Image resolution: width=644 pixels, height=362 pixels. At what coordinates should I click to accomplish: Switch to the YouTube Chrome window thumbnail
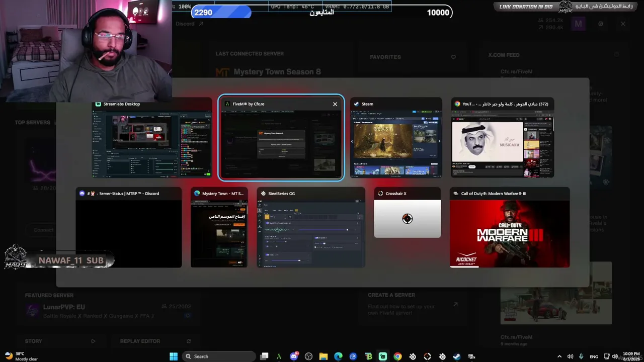coord(503,138)
